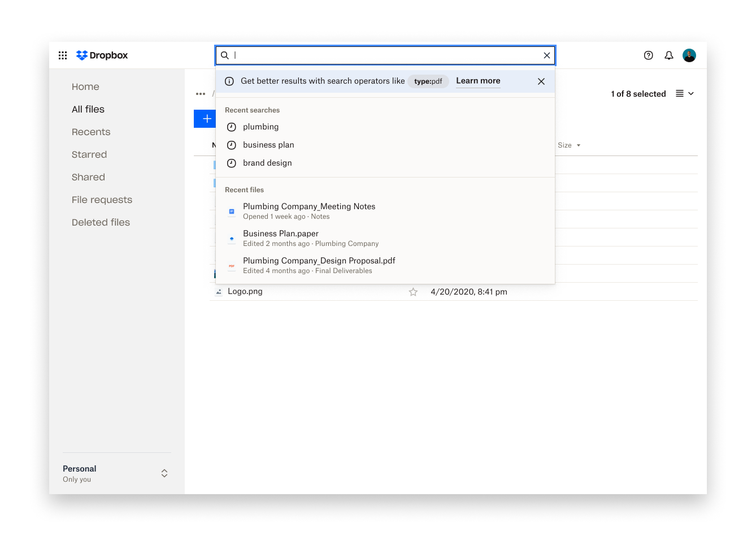756x536 pixels.
Task: Clear the search field with the X
Action: 546,55
